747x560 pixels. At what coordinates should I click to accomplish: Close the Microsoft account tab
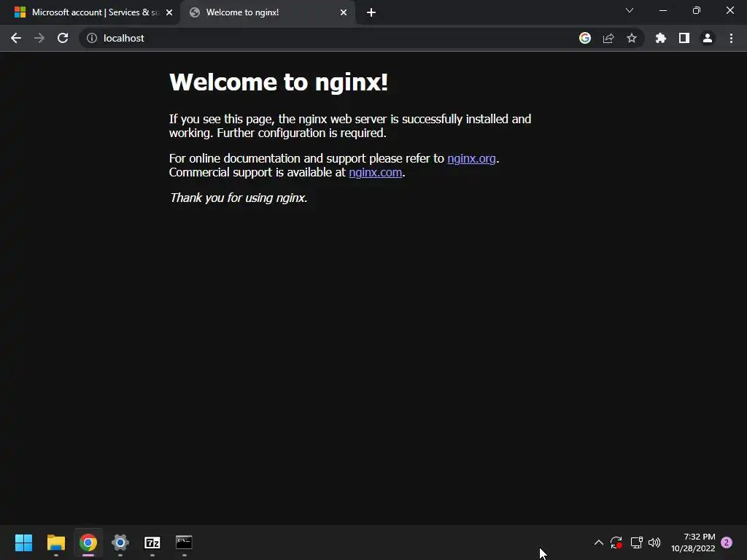(x=169, y=12)
